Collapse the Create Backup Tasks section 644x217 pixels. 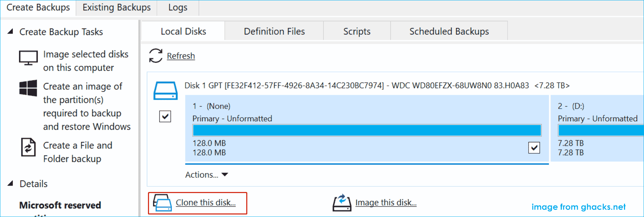click(x=10, y=31)
